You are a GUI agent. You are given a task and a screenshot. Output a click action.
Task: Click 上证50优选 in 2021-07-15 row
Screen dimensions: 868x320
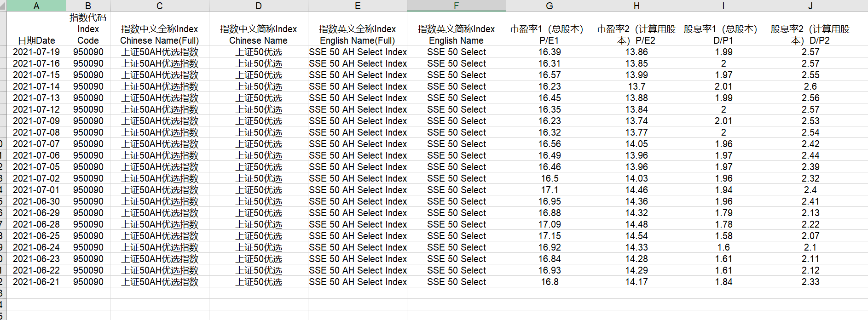tap(259, 75)
